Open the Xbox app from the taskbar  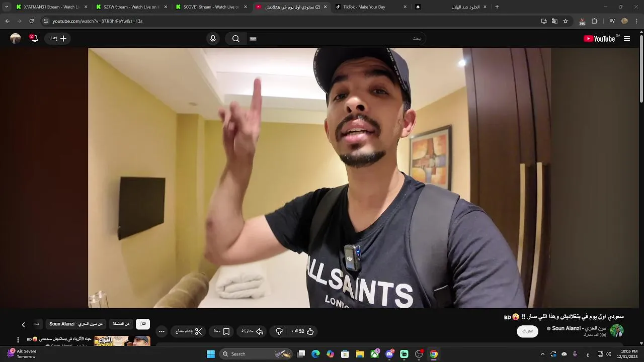(375, 354)
